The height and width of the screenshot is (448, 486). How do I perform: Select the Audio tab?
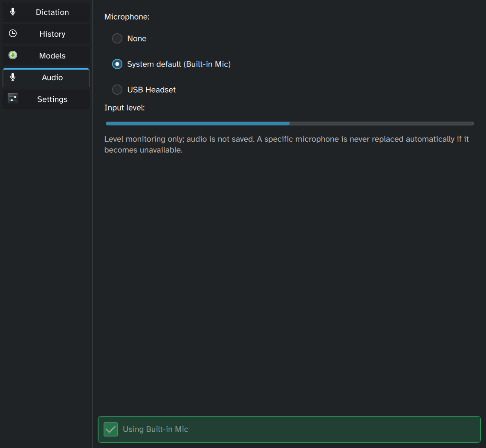click(x=46, y=77)
